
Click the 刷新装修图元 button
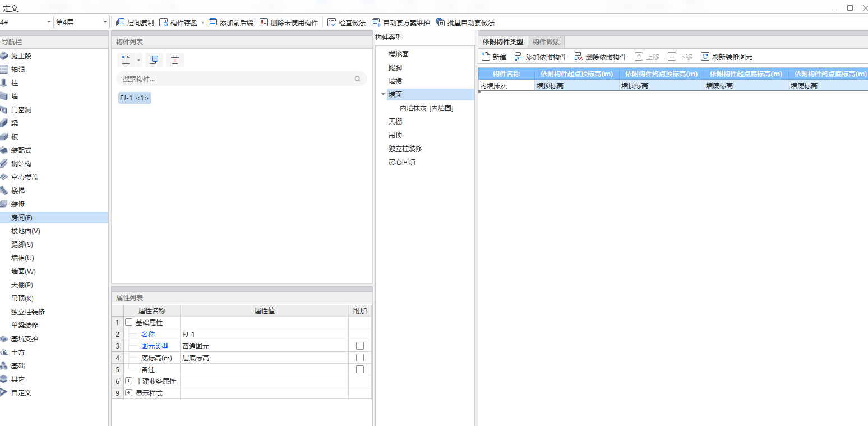(727, 57)
